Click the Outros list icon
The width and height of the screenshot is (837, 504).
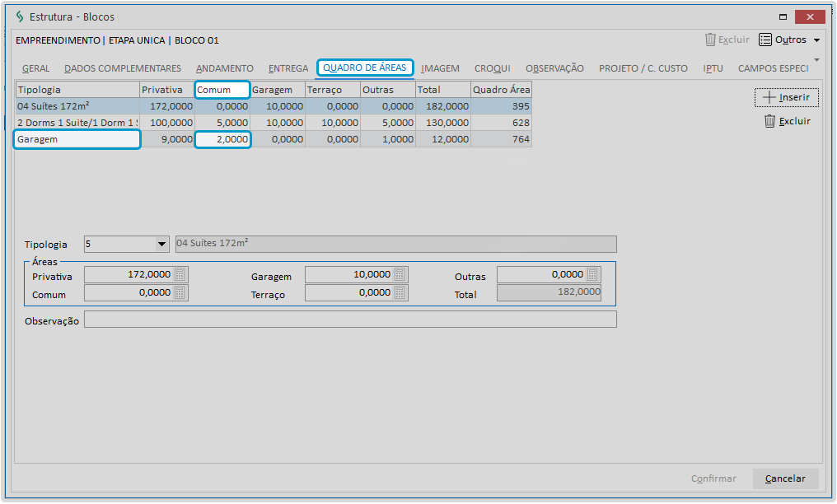(x=765, y=40)
